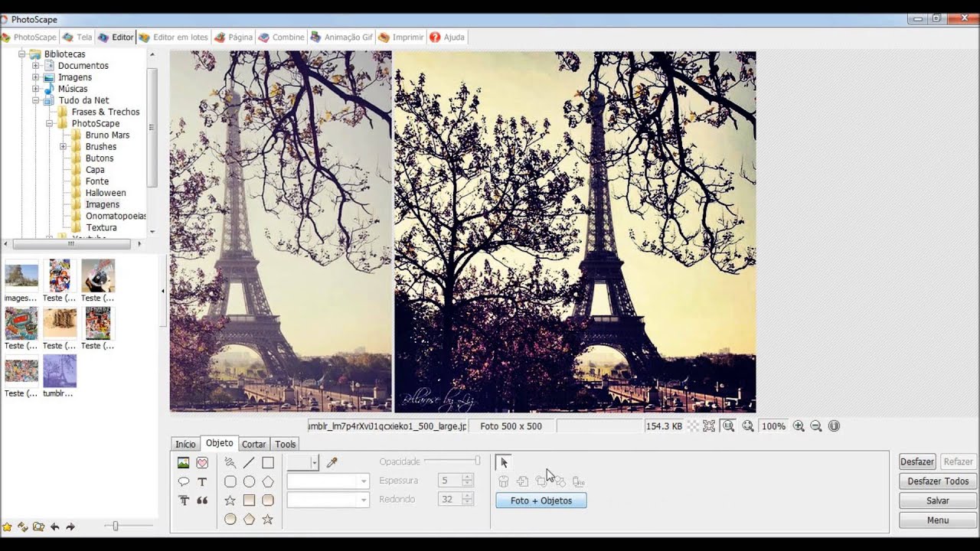The image size is (980, 551).
Task: Open the first line style combo box
Action: [x=328, y=481]
